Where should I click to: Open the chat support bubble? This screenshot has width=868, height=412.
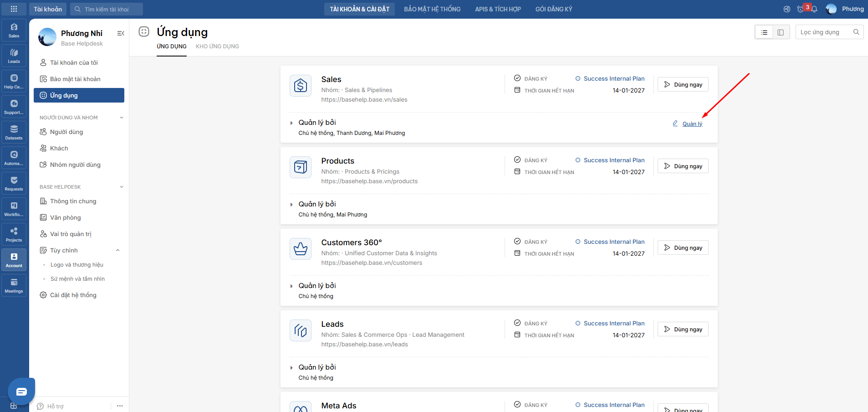[21, 391]
